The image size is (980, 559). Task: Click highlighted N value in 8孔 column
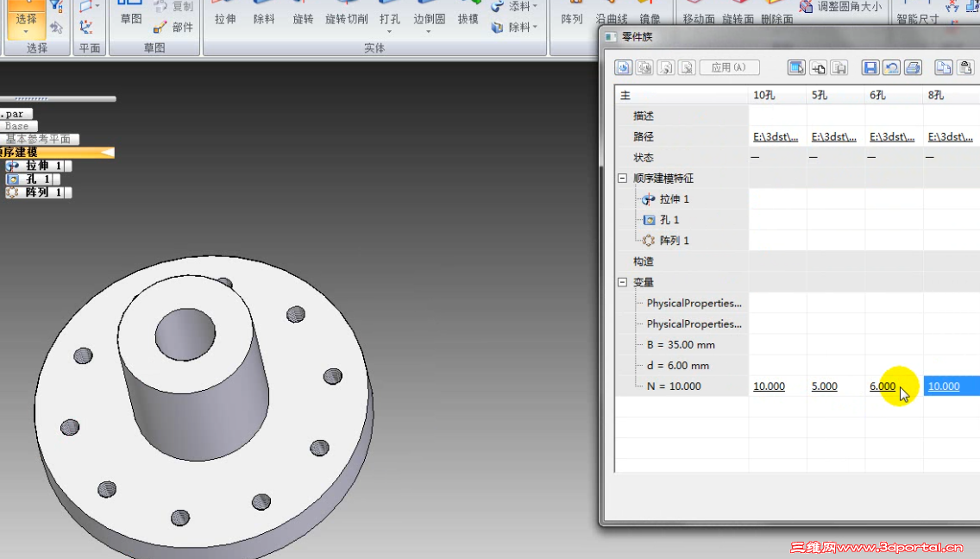pos(952,386)
